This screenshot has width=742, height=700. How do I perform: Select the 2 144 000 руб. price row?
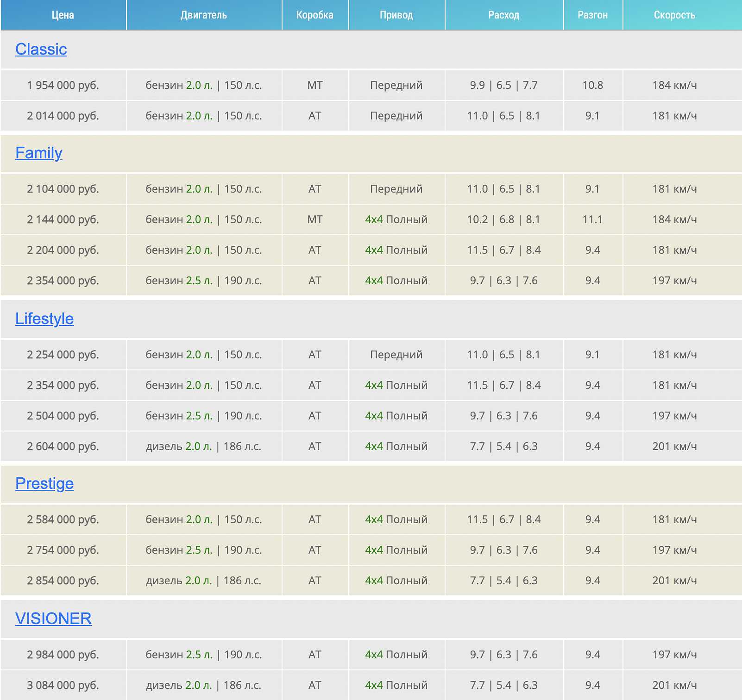pyautogui.click(x=63, y=219)
